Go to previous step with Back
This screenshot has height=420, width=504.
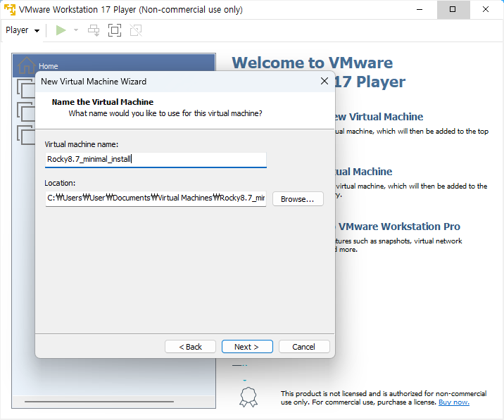(190, 347)
